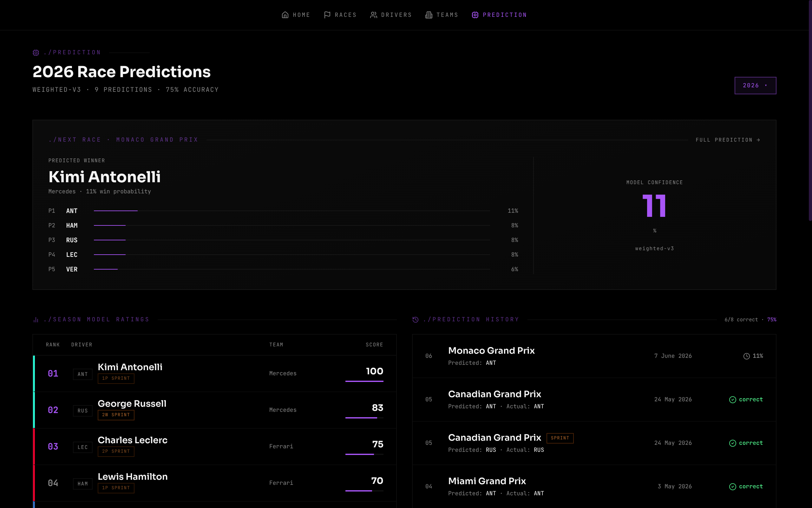Click the check icon in Canadian Grand Prix row dated 24 May without Sprint tag
The height and width of the screenshot is (508, 812).
[733, 399]
